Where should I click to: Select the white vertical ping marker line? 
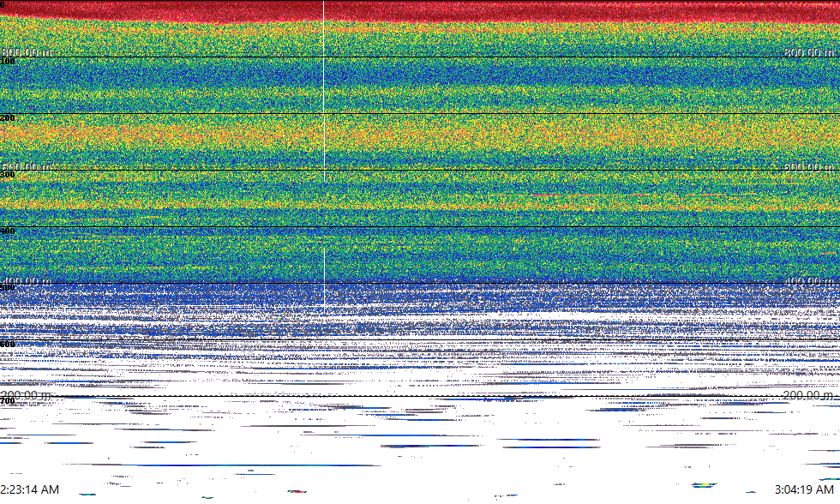point(324,155)
